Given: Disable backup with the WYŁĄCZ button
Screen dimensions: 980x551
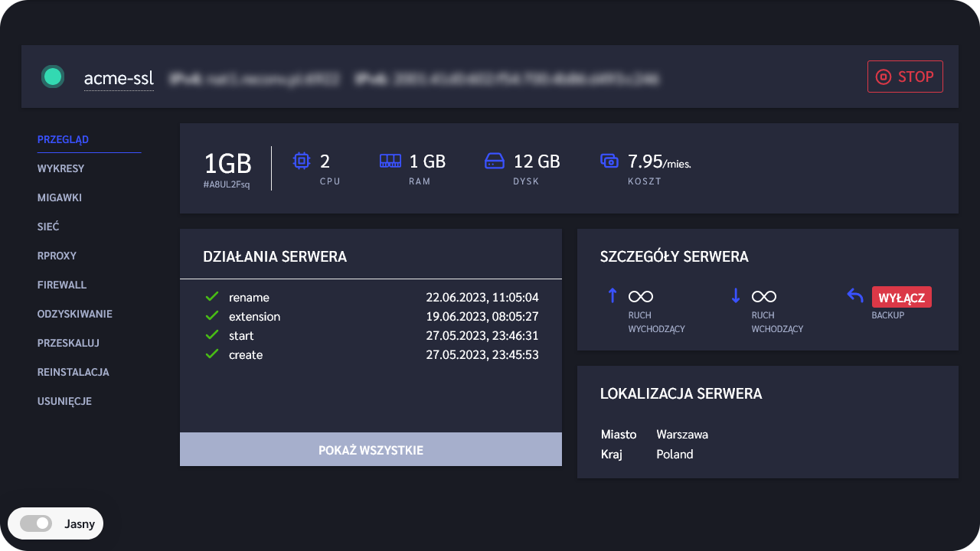Looking at the screenshot, I should (x=901, y=297).
